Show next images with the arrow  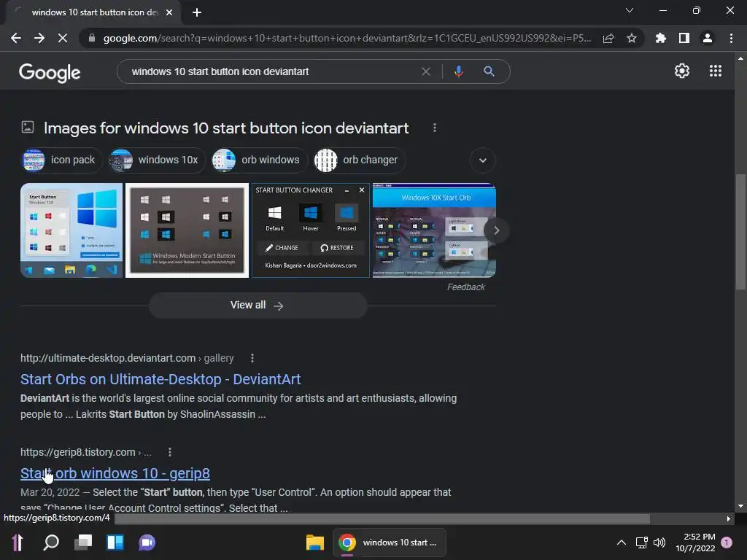coord(496,230)
